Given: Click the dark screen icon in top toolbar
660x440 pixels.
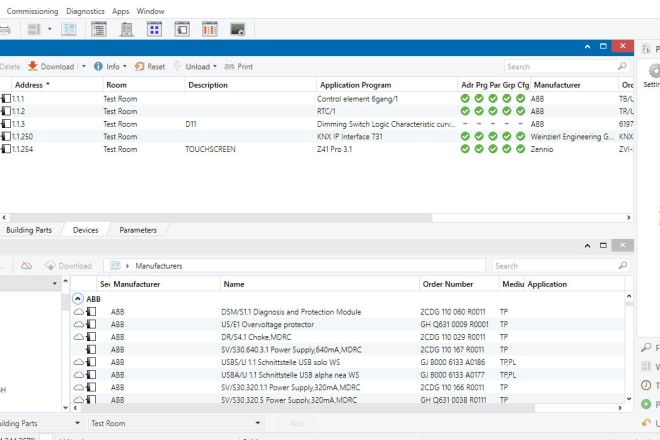Looking at the screenshot, I should click(237, 29).
